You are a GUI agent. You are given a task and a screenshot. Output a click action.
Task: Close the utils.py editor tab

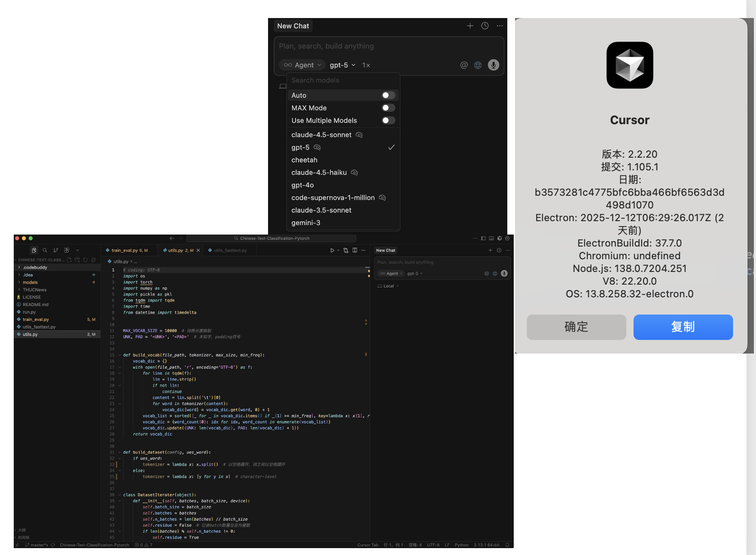point(198,250)
